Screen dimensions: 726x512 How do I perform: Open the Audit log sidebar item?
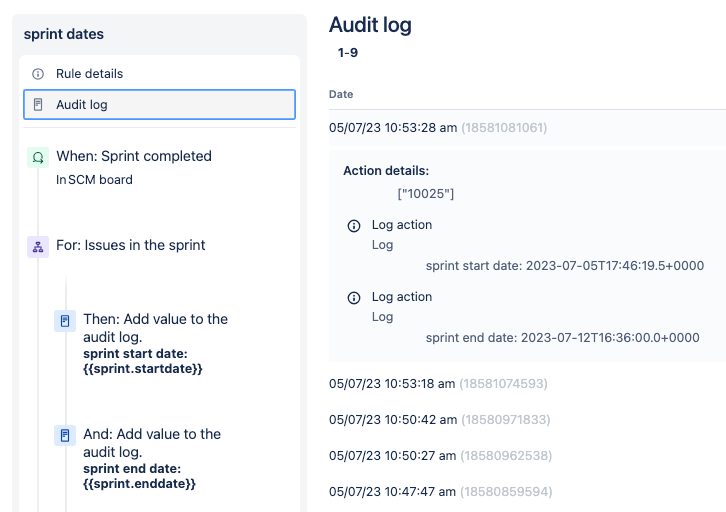click(159, 105)
